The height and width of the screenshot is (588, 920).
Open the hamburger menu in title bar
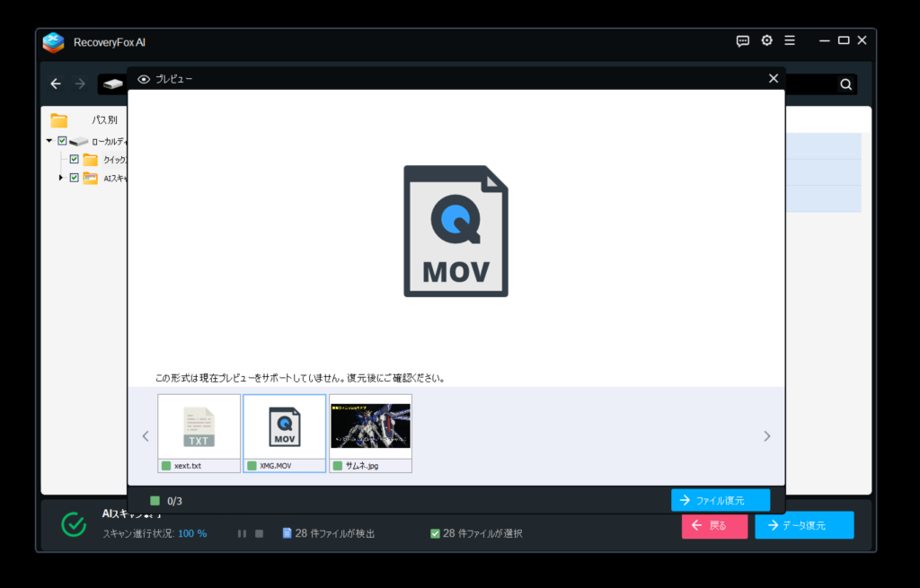click(x=790, y=40)
